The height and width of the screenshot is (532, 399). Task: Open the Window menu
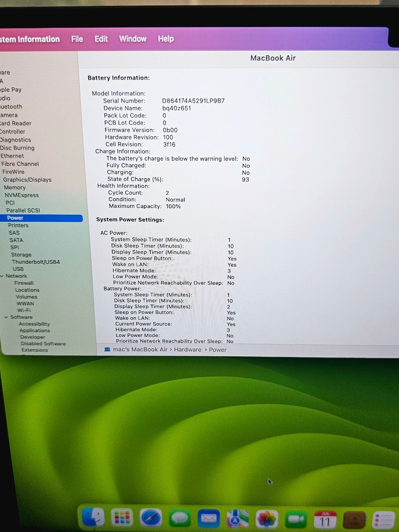[133, 39]
